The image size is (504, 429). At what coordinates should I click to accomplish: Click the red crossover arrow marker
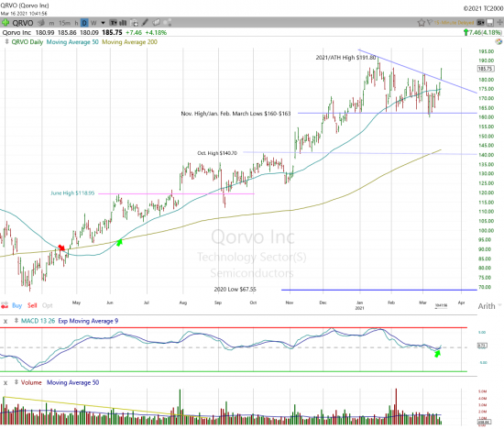point(61,247)
